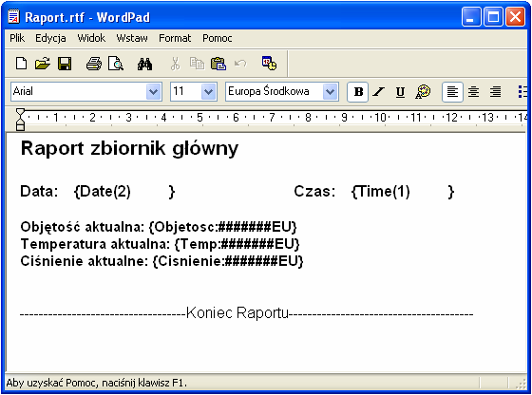Click the WordPad icon in the title bar
Viewport: 532px width, 395px height.
pyautogui.click(x=13, y=16)
